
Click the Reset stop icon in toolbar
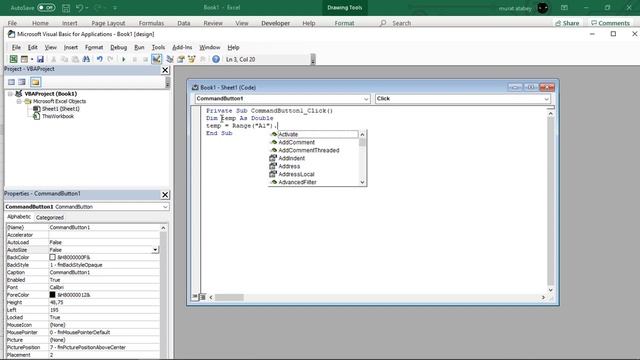pos(145,59)
